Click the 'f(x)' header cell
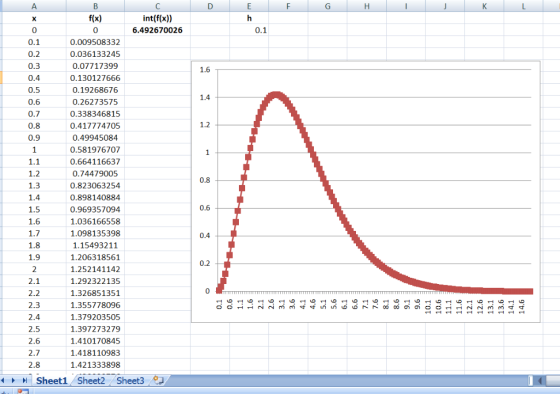Screen dimensions: 560x394 95,18
